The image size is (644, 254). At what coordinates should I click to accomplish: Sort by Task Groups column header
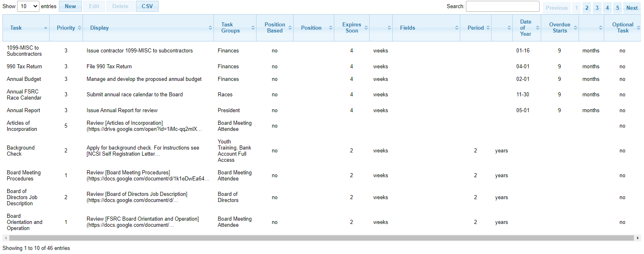[235, 28]
